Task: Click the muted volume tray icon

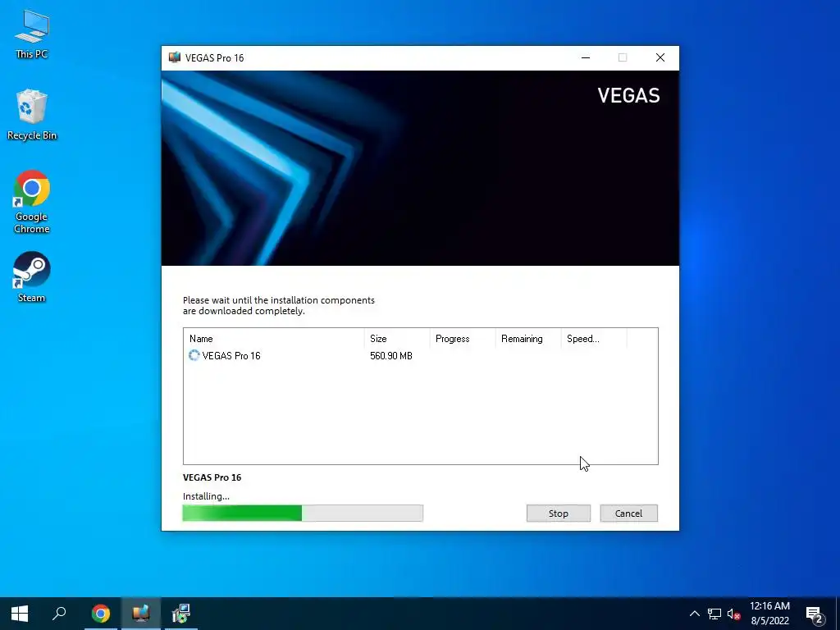Action: pyautogui.click(x=733, y=614)
